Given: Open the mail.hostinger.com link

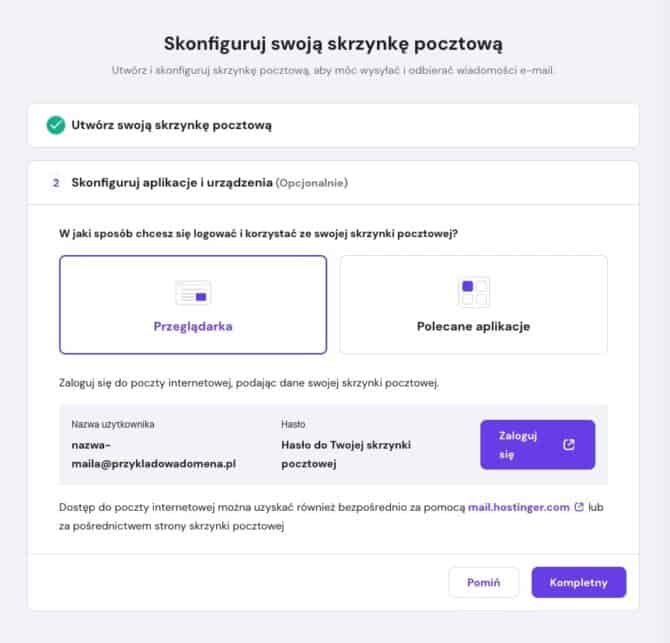Looking at the screenshot, I should click(x=519, y=508).
